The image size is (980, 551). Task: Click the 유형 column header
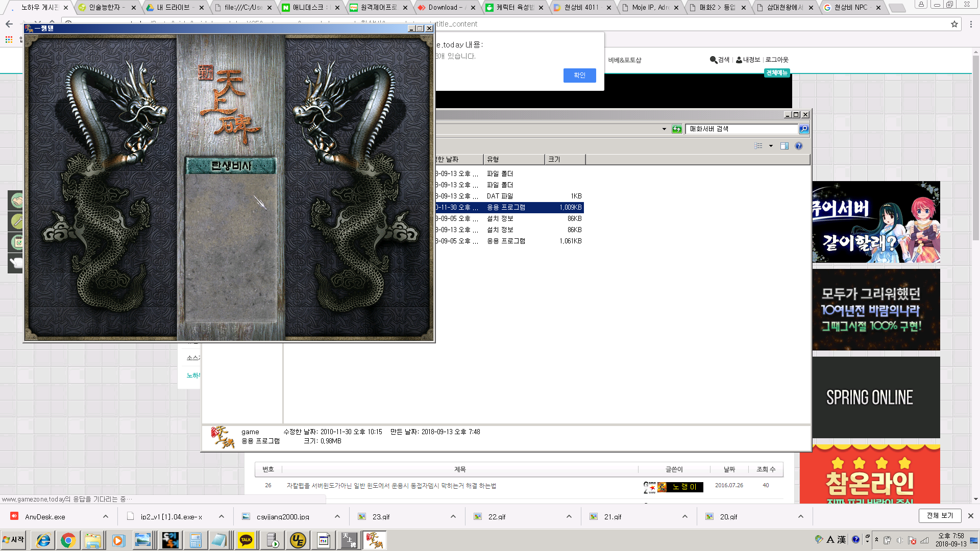click(x=513, y=159)
